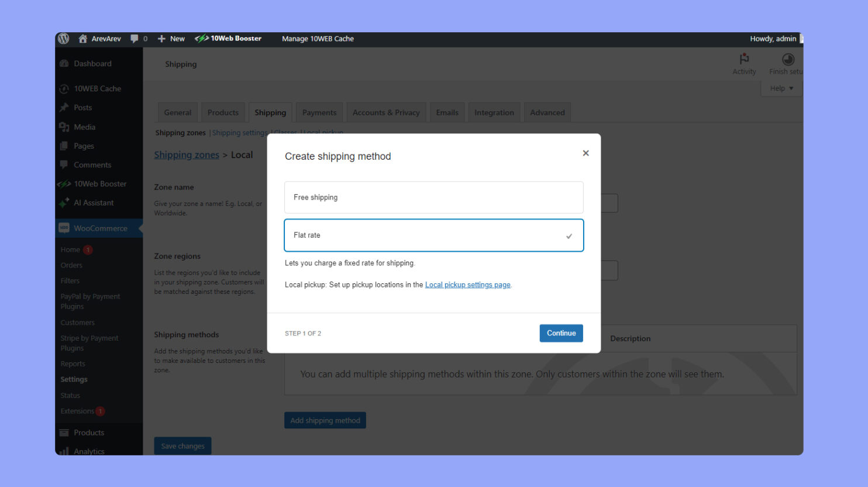Open the Accounts & Privacy tab
The width and height of the screenshot is (868, 487).
(x=386, y=112)
